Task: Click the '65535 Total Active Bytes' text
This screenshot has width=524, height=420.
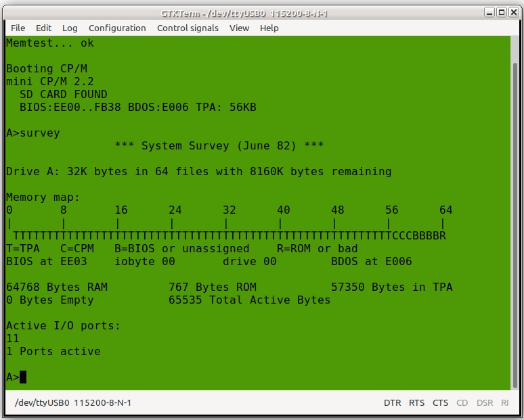Action: pos(250,300)
